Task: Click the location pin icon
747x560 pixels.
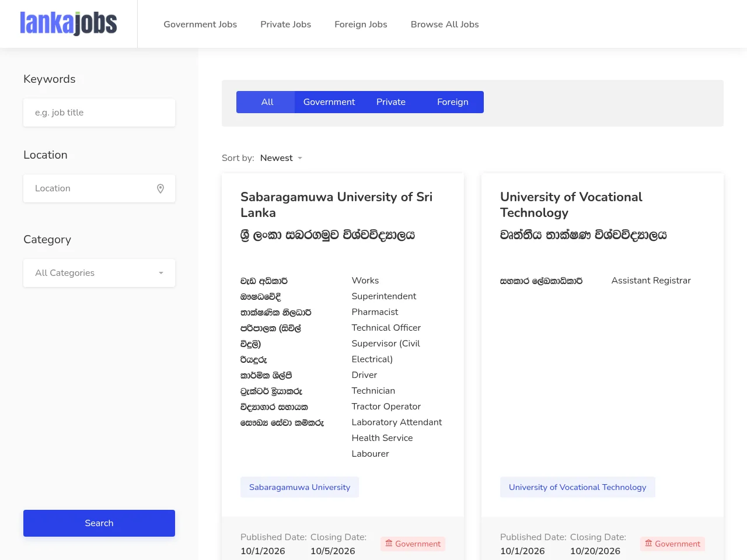Action: pos(160,188)
